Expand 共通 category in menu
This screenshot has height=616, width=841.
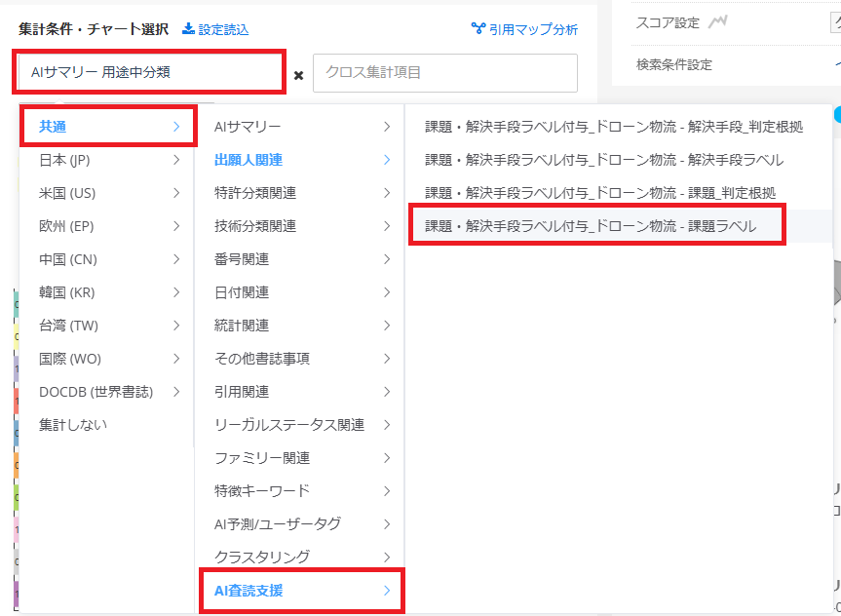(107, 127)
